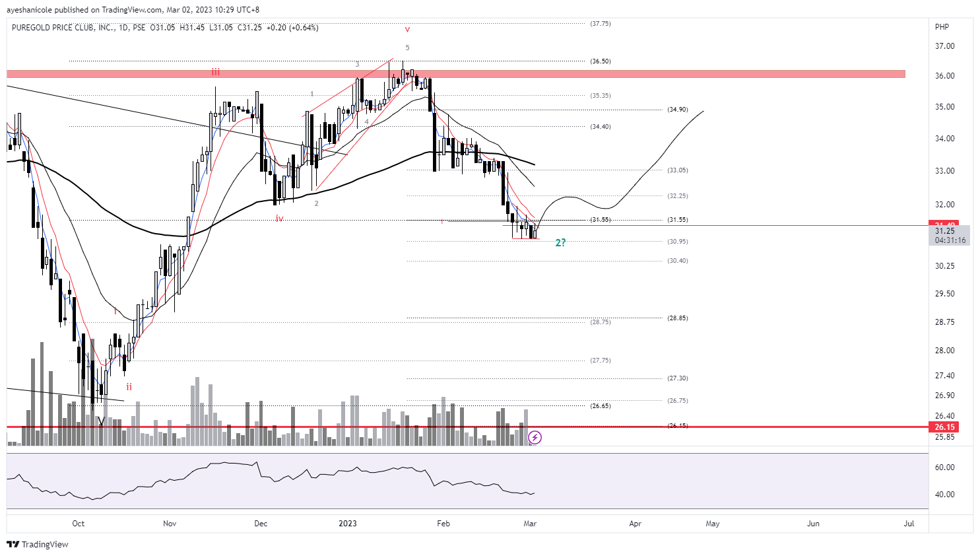This screenshot has height=556, width=980.
Task: Click the May label on time axis
Action: [713, 524]
